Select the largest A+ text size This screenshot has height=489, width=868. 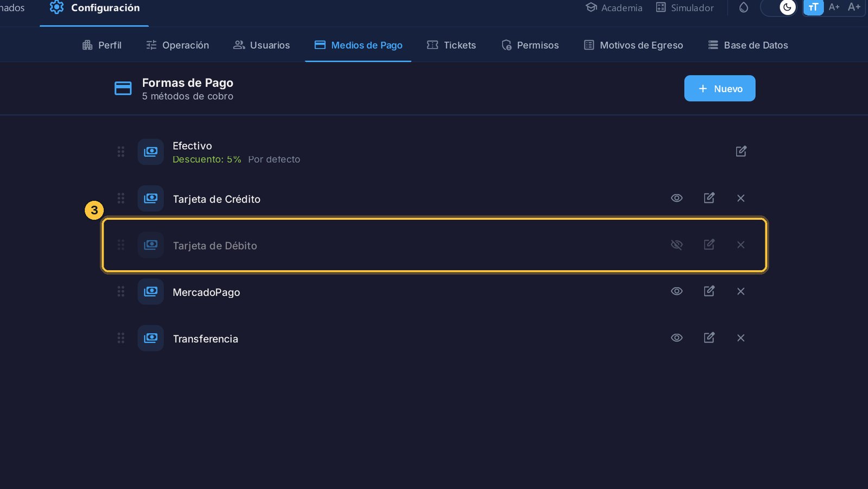pyautogui.click(x=854, y=7)
